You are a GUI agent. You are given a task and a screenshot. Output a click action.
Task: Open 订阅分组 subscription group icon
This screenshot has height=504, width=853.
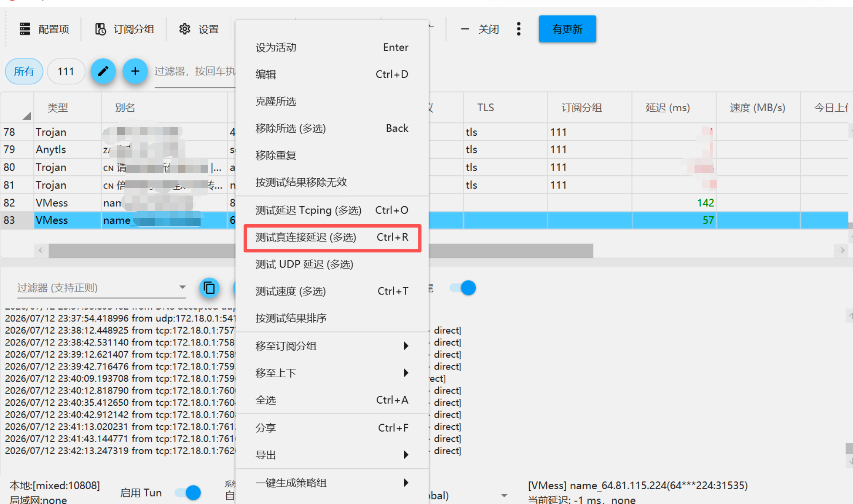(101, 29)
